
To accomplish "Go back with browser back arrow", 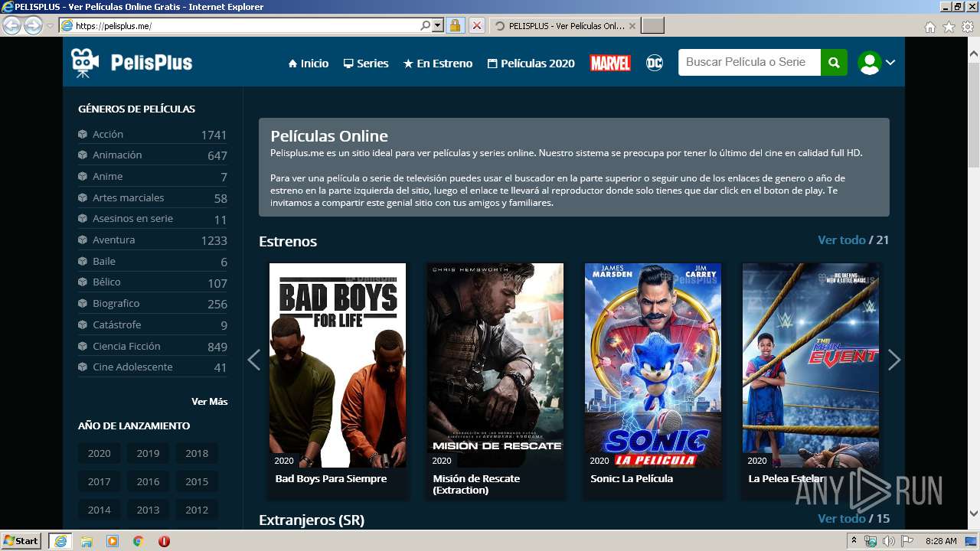I will (11, 25).
